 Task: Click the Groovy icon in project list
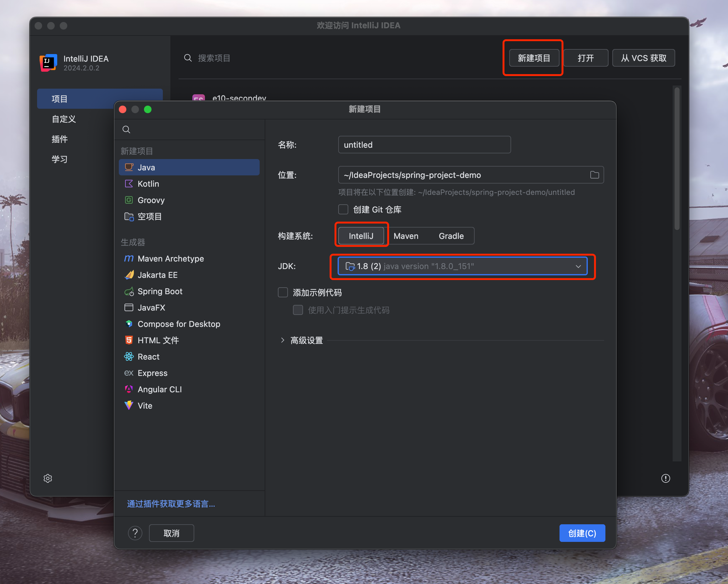coord(129,200)
